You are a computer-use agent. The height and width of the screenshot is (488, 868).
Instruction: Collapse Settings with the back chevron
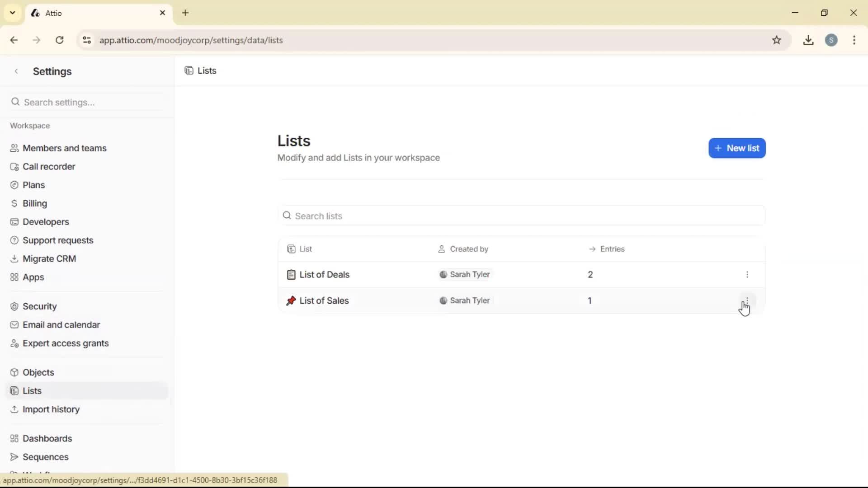point(16,71)
